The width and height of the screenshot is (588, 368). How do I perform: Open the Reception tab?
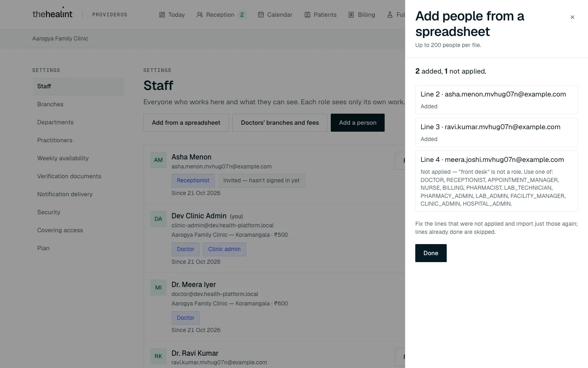pyautogui.click(x=221, y=15)
